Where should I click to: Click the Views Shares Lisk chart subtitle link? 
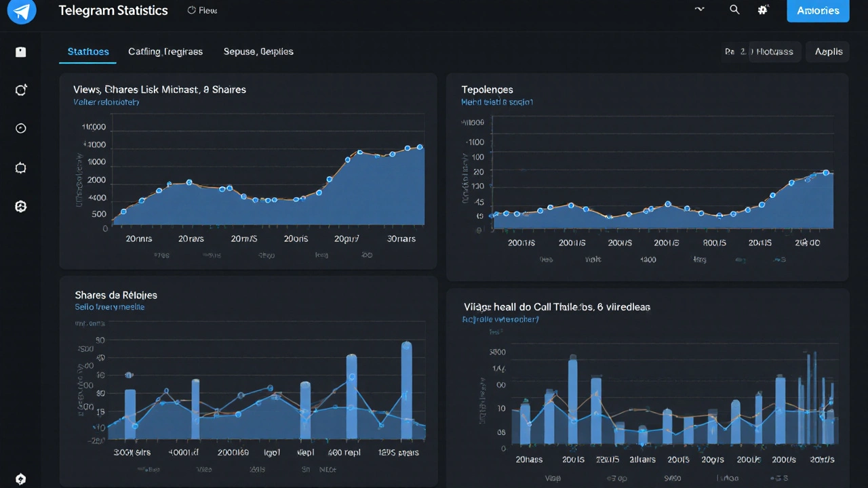click(106, 102)
